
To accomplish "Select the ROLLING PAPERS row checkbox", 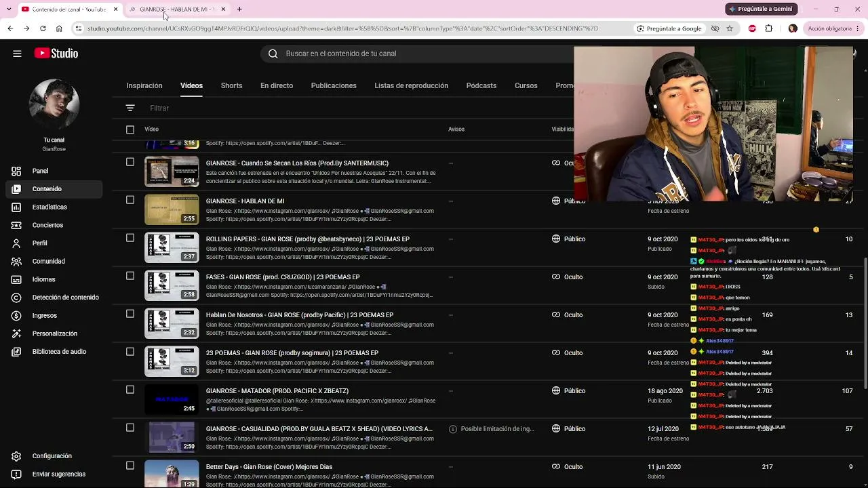I will click(130, 238).
